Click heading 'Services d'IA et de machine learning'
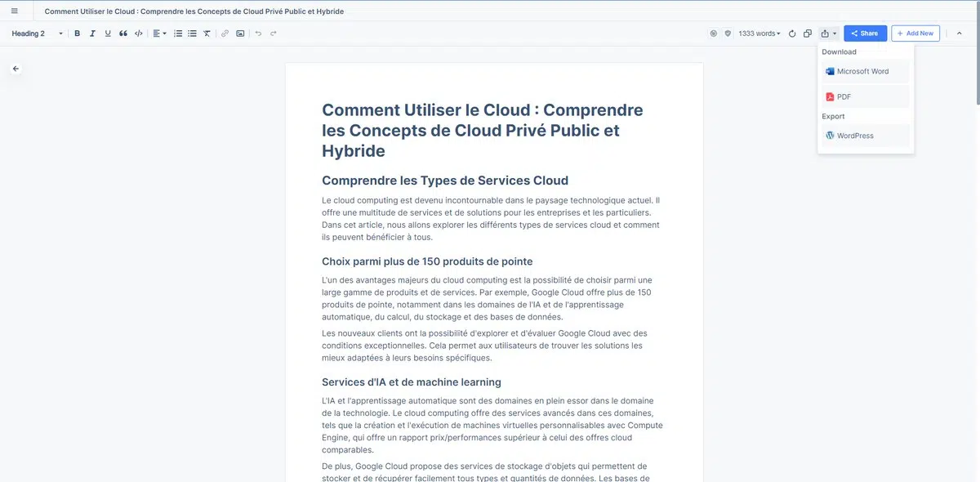Screen dimensions: 980x482 412,382
